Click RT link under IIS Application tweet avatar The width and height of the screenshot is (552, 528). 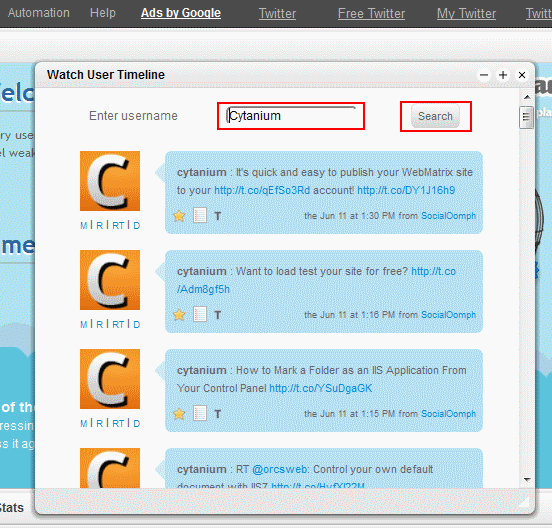pos(118,423)
